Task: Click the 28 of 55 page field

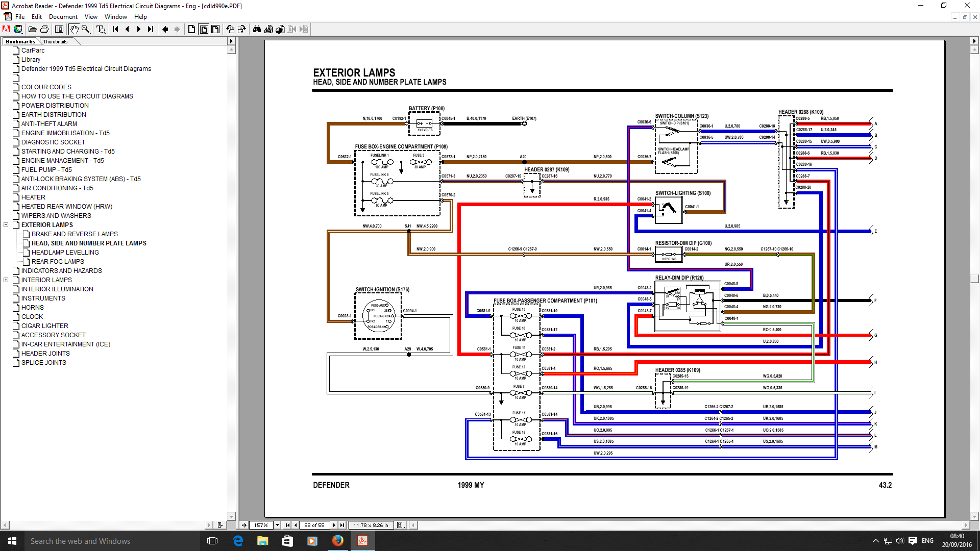Action: (x=314, y=525)
